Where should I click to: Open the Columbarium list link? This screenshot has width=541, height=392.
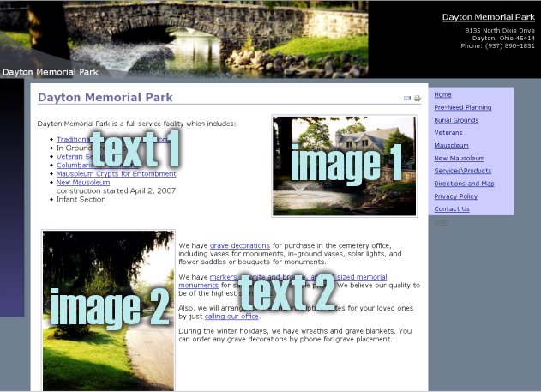point(97,165)
